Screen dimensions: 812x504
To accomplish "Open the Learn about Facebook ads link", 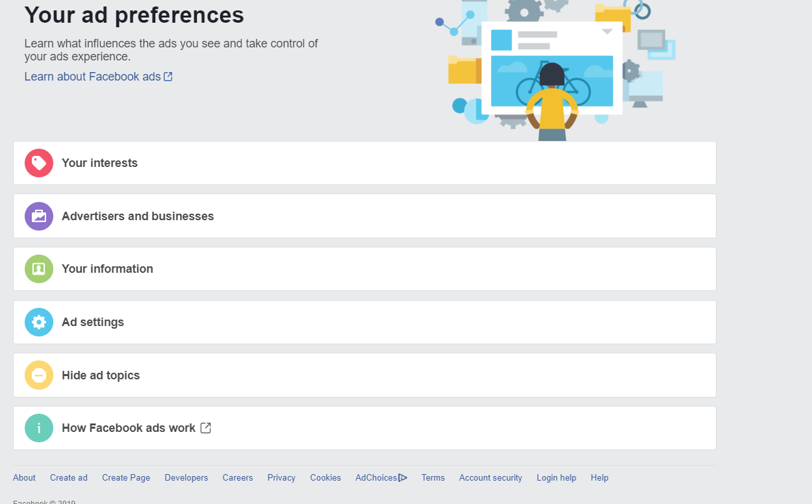I will pos(92,77).
